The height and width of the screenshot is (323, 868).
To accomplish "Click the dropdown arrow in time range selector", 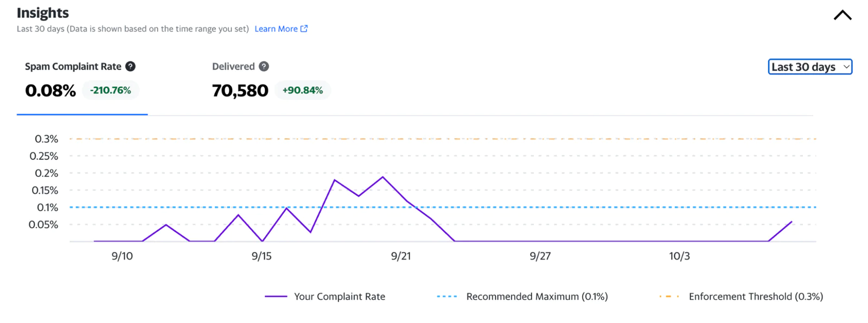I will [x=846, y=67].
